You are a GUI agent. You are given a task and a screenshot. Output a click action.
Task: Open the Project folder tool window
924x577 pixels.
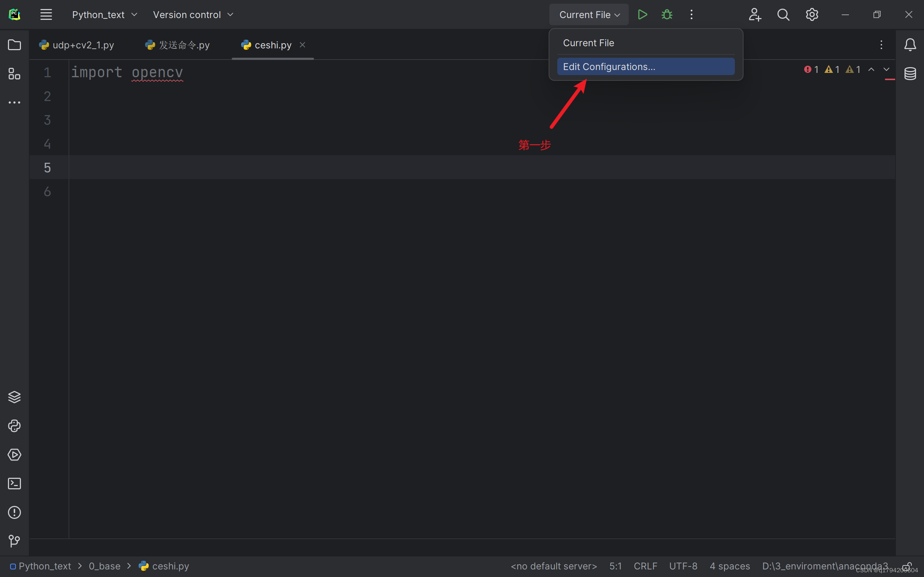(x=14, y=45)
